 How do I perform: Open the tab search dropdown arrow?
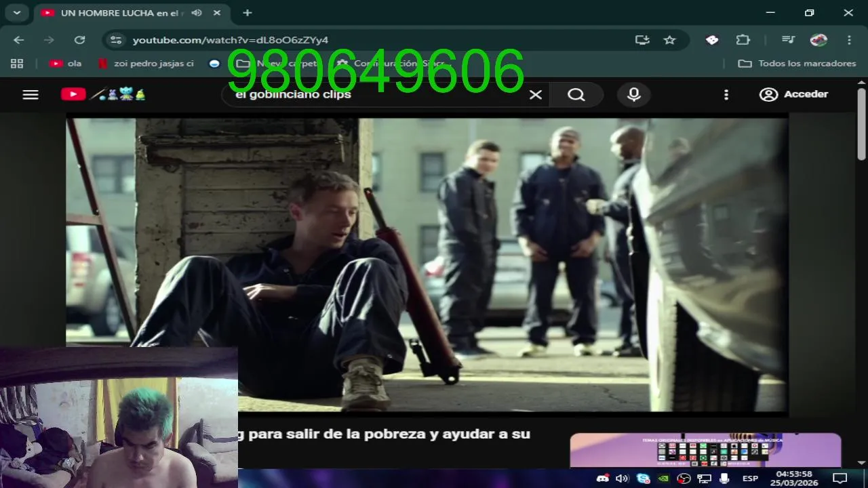(x=16, y=13)
